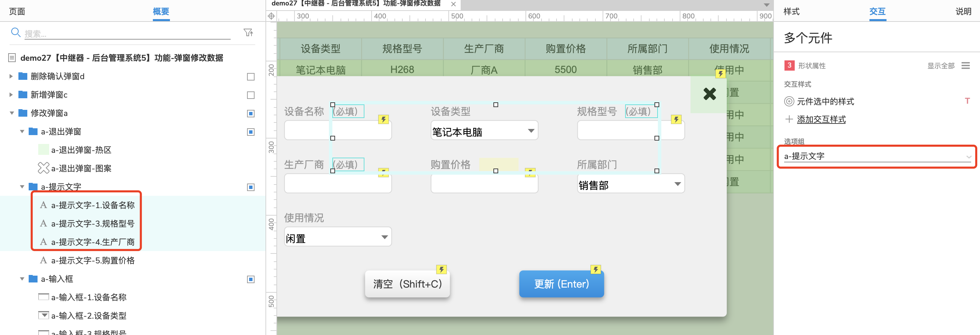Toggle the view marker for 修改弹窗a
Screen dimensions: 980x335
tap(251, 114)
